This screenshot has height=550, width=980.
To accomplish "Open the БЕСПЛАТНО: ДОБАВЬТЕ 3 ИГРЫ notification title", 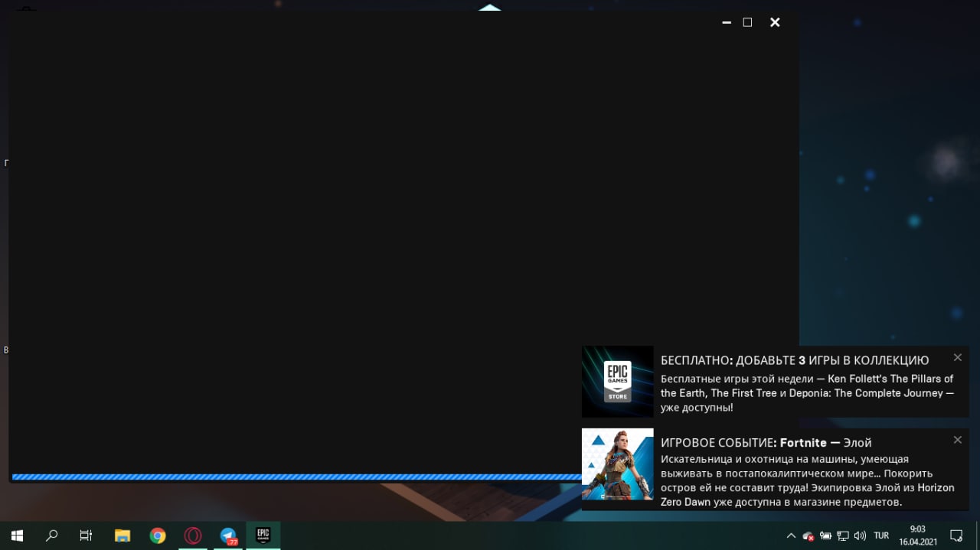I will pos(795,360).
